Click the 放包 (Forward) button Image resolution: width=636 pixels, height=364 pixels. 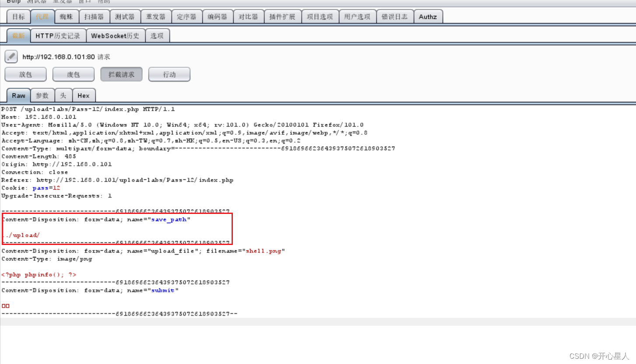tap(25, 74)
